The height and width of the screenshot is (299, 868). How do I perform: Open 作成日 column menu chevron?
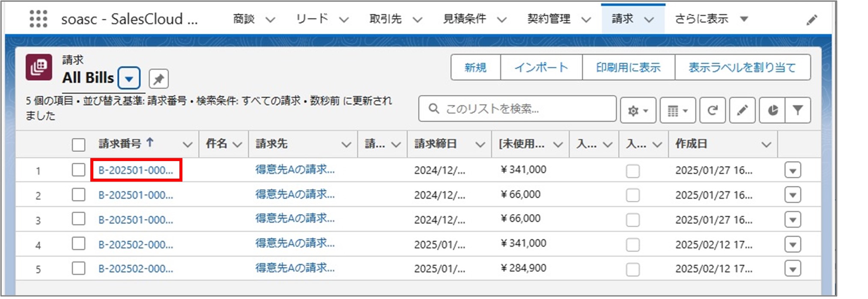click(766, 145)
